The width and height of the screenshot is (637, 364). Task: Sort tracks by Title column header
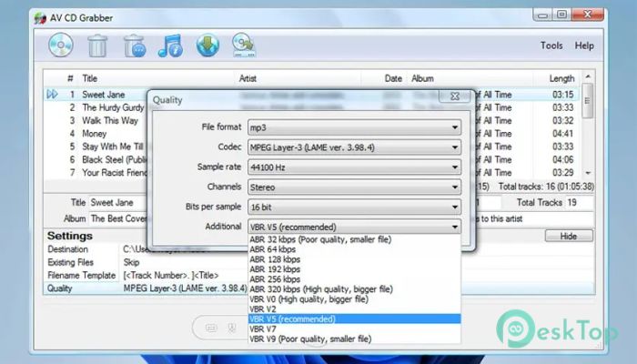[90, 78]
